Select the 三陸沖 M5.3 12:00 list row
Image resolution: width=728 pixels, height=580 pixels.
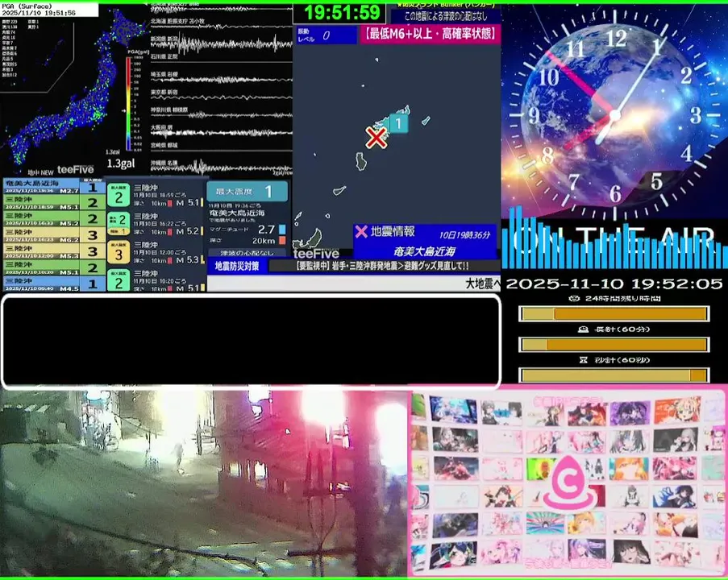(x=54, y=251)
